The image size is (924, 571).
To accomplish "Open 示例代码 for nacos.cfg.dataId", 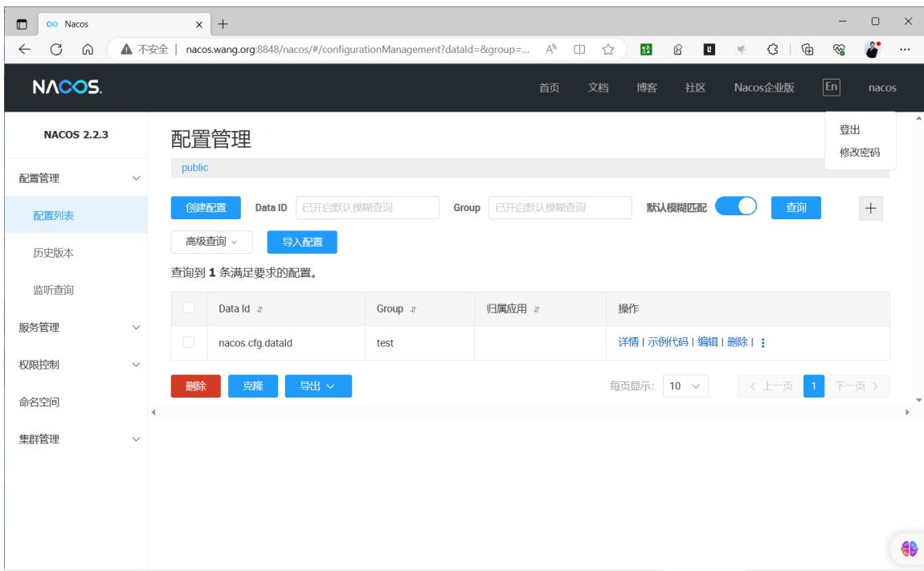I will [668, 342].
